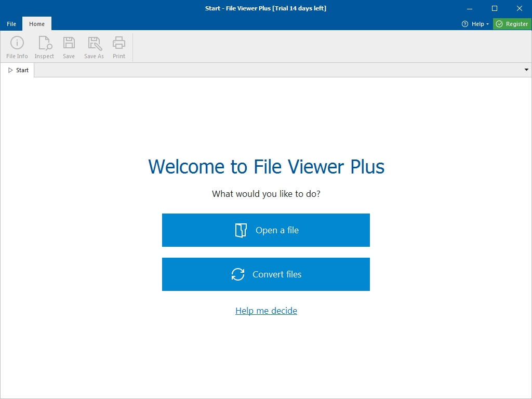
Task: Expand the Help dropdown arrow
Action: tap(488, 24)
